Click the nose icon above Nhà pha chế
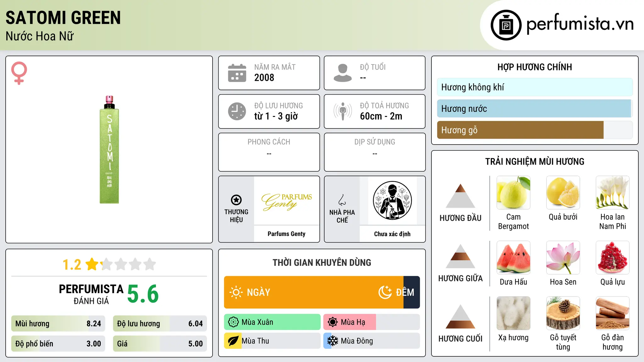The image size is (644, 362). pyautogui.click(x=342, y=200)
